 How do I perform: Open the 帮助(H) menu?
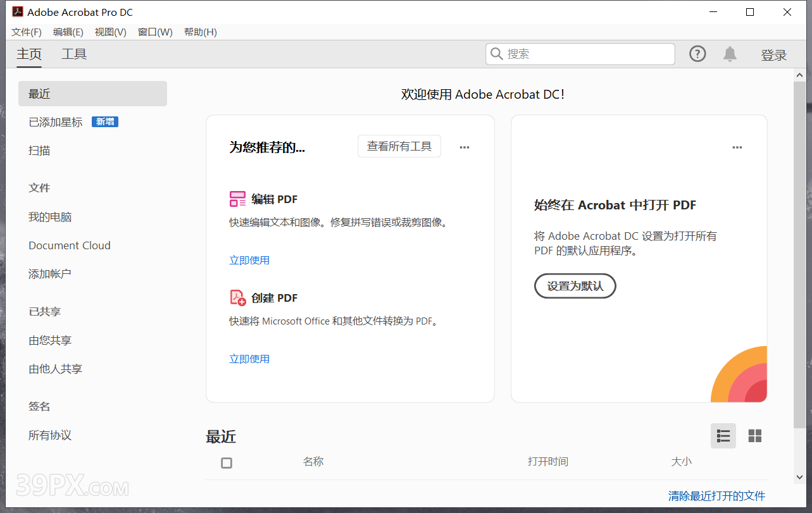tap(201, 32)
